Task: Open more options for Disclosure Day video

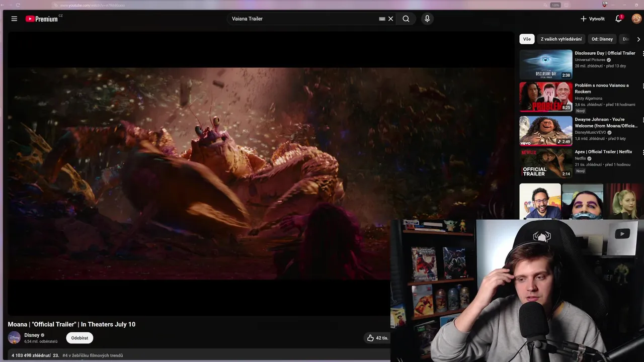Action: click(x=642, y=53)
